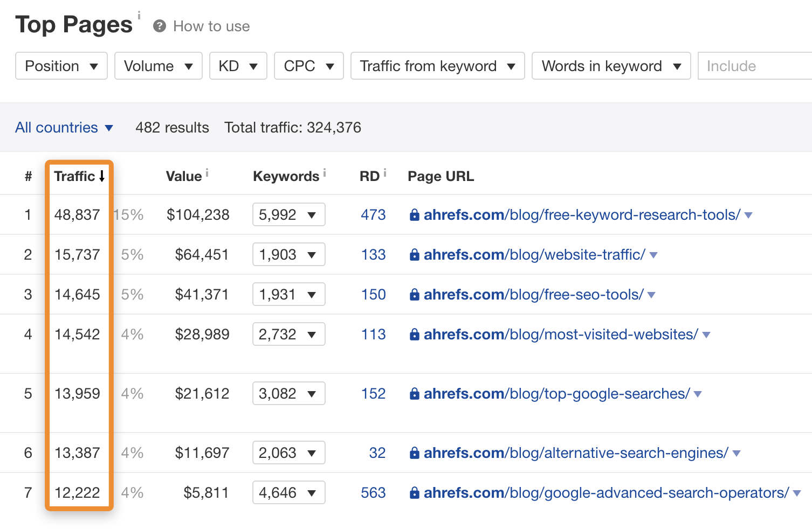Click the info icon on the RD column
812x529 pixels.
click(x=385, y=171)
